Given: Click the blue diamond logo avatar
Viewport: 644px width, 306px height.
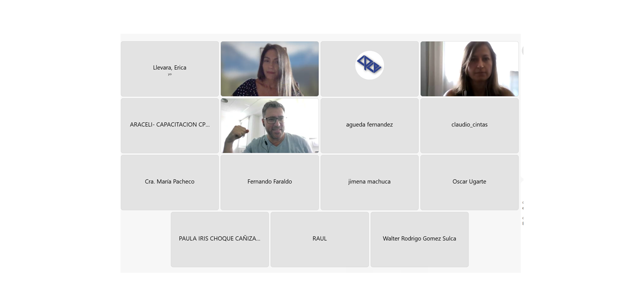Looking at the screenshot, I should [x=369, y=65].
